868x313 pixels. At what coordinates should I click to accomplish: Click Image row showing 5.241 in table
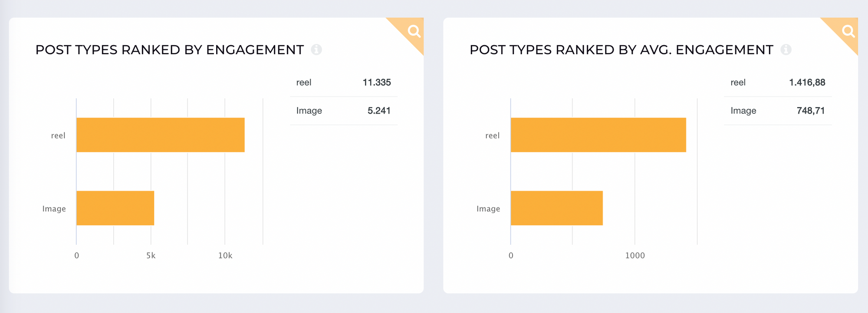344,111
